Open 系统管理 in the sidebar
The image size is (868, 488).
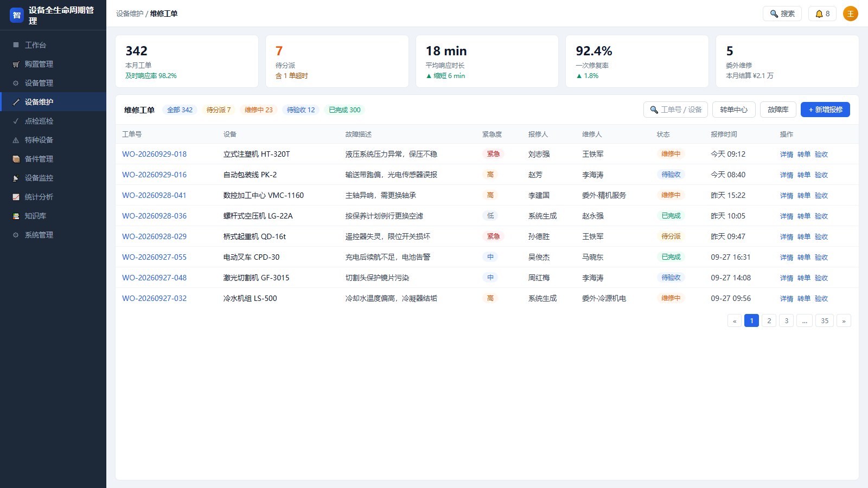53,235
